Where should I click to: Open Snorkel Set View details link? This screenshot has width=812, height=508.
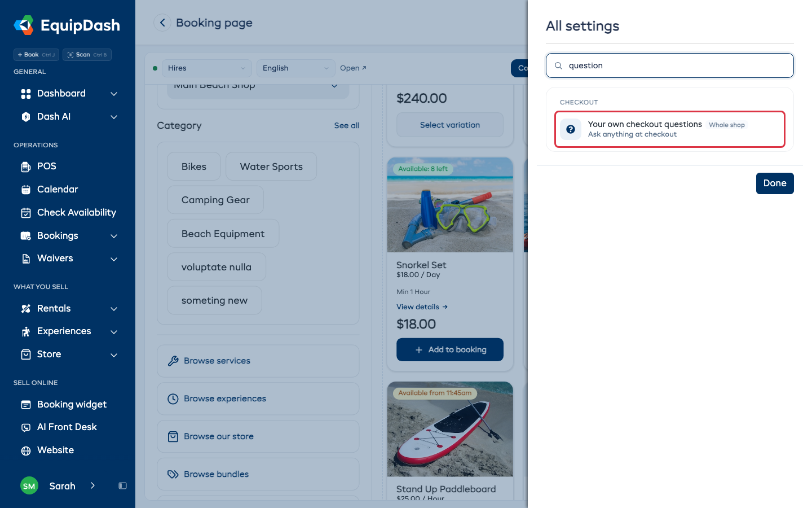tap(422, 307)
